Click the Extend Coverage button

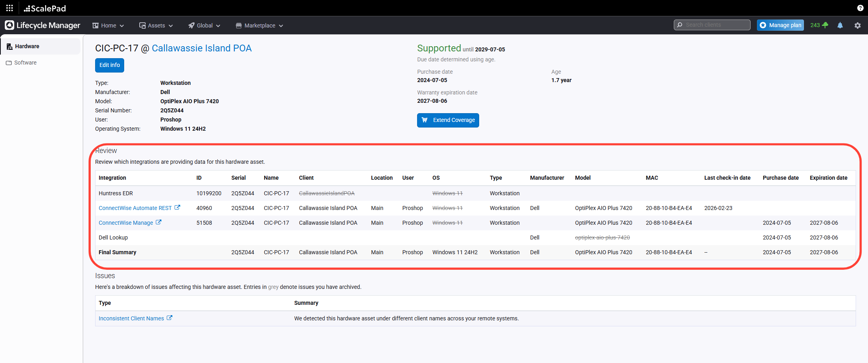[x=448, y=120]
